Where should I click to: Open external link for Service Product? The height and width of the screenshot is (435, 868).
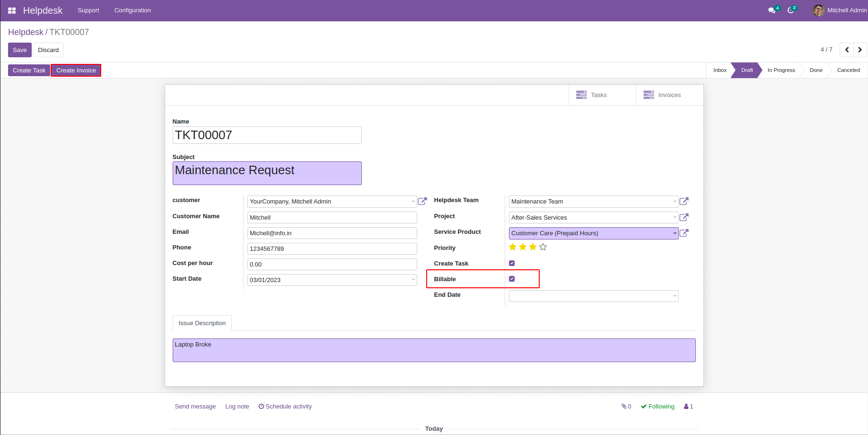tap(684, 233)
